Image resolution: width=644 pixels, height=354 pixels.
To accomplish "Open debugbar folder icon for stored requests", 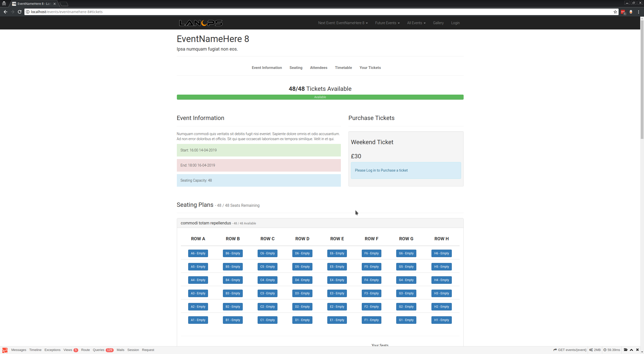I will pos(626,350).
